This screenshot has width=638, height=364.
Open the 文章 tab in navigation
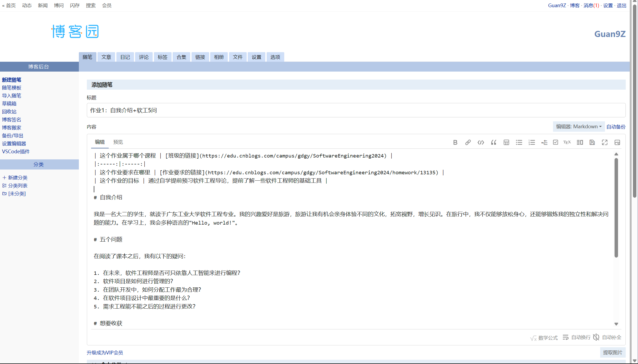[x=106, y=57]
